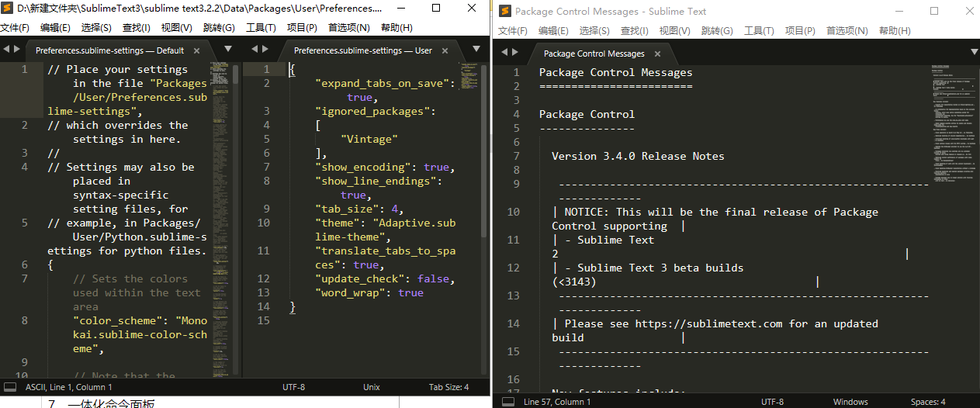
Task: Click "ignored_packages" key in User settings
Action: tap(372, 111)
